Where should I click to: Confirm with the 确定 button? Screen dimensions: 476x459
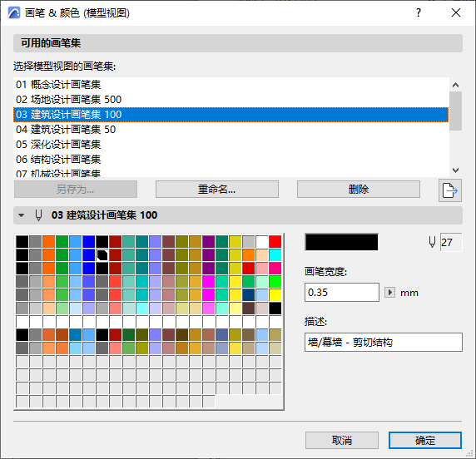[x=425, y=440]
